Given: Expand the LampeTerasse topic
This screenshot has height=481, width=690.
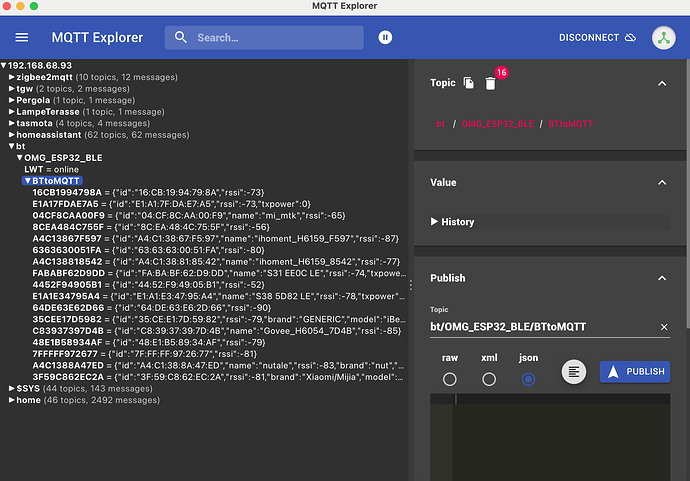Looking at the screenshot, I should [12, 112].
